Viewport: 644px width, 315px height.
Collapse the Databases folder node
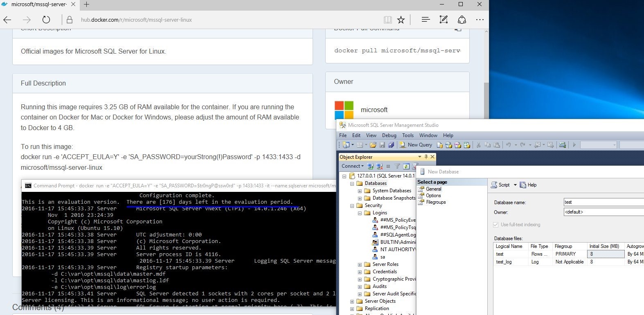point(352,184)
